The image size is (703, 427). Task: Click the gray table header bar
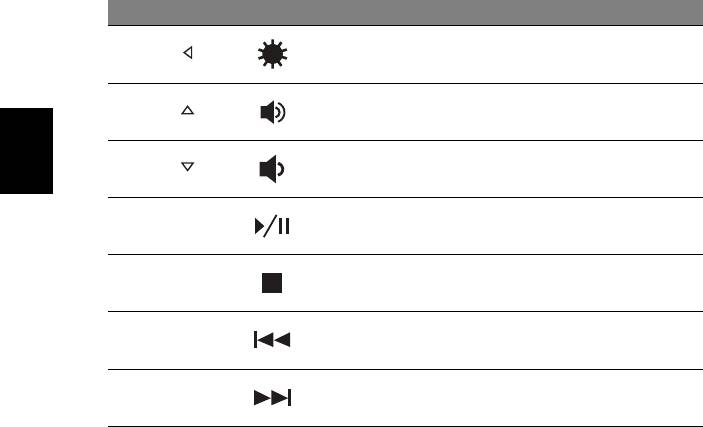[x=400, y=12]
